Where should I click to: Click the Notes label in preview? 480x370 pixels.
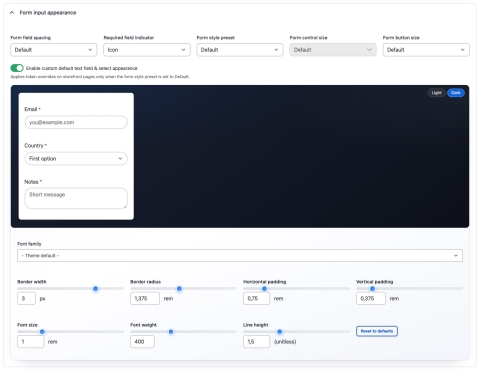(x=31, y=182)
